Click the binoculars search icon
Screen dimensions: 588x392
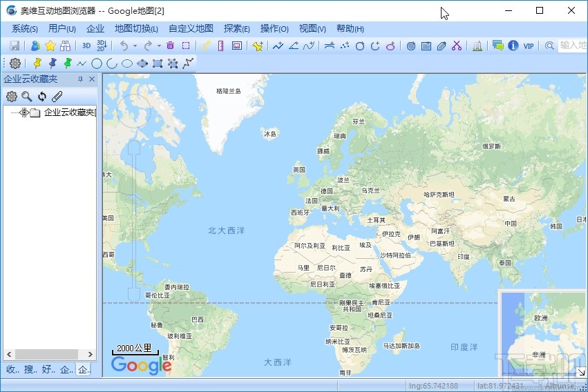tap(65, 46)
